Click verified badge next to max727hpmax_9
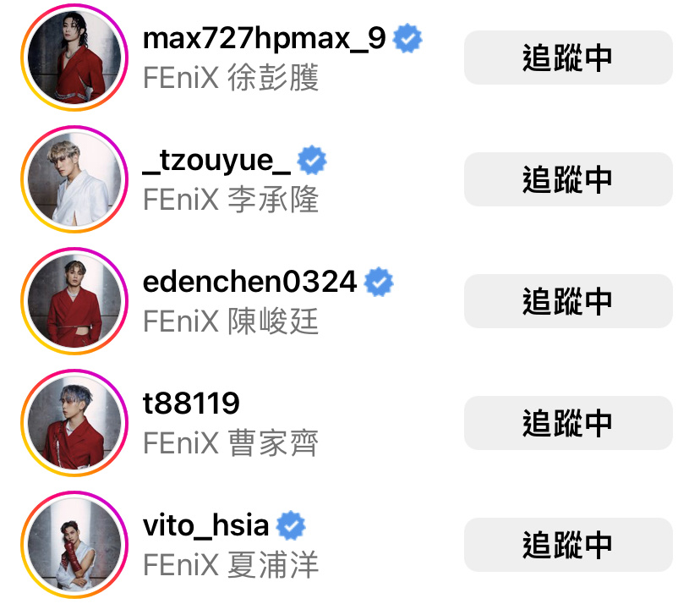The height and width of the screenshot is (615, 700). [407, 39]
